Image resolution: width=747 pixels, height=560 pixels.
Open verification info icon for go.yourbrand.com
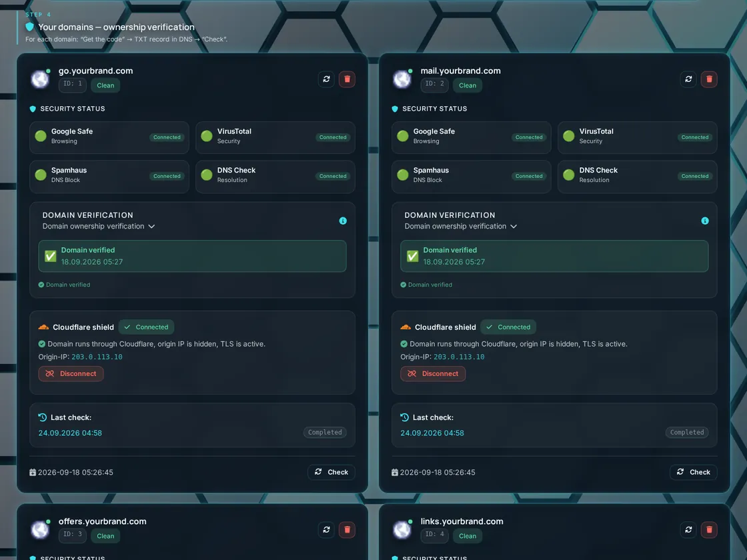(x=343, y=221)
